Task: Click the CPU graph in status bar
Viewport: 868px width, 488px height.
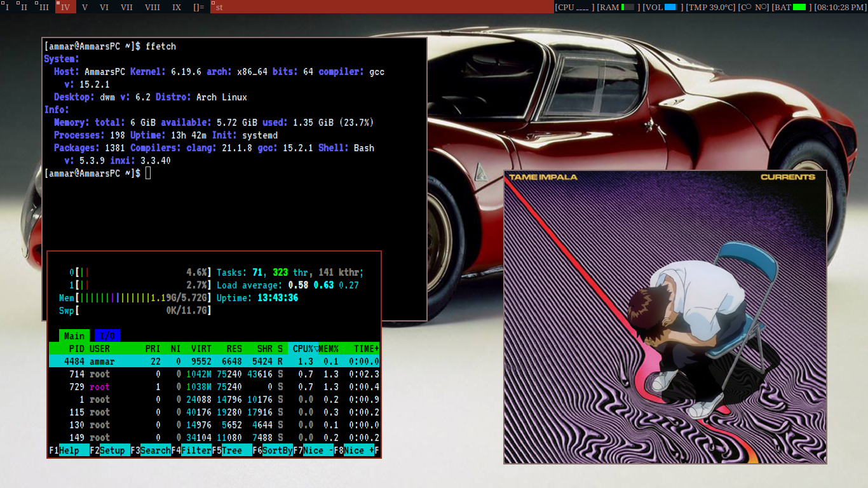Action: click(x=574, y=7)
